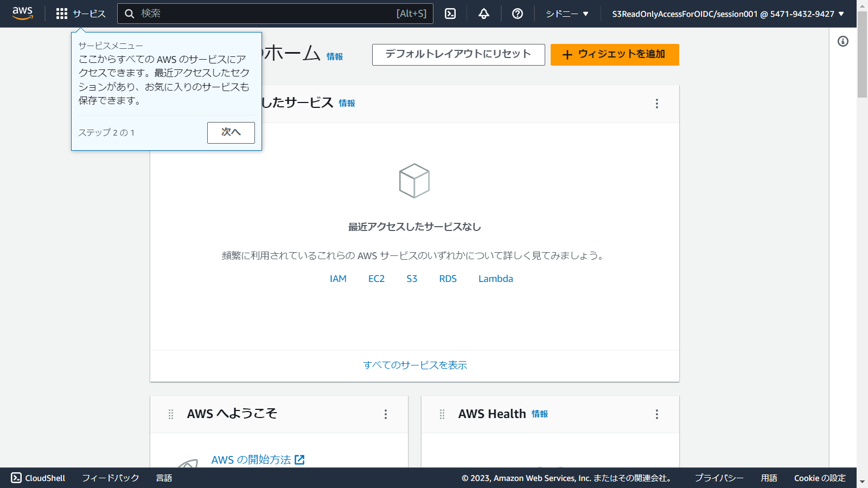The height and width of the screenshot is (488, 868).
Task: Open the services grid menu icon
Action: (x=62, y=14)
